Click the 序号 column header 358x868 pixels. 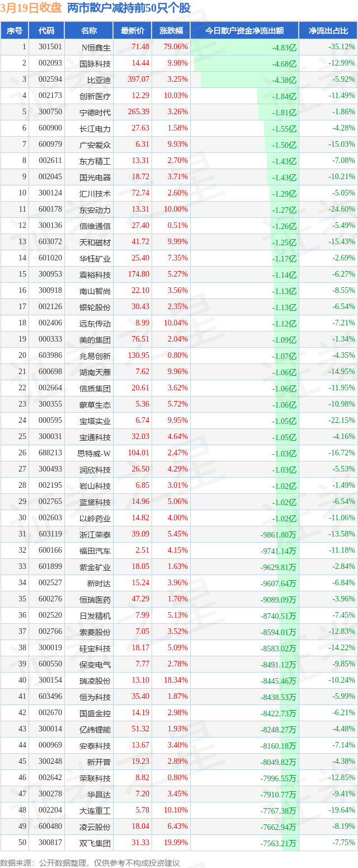tap(14, 31)
